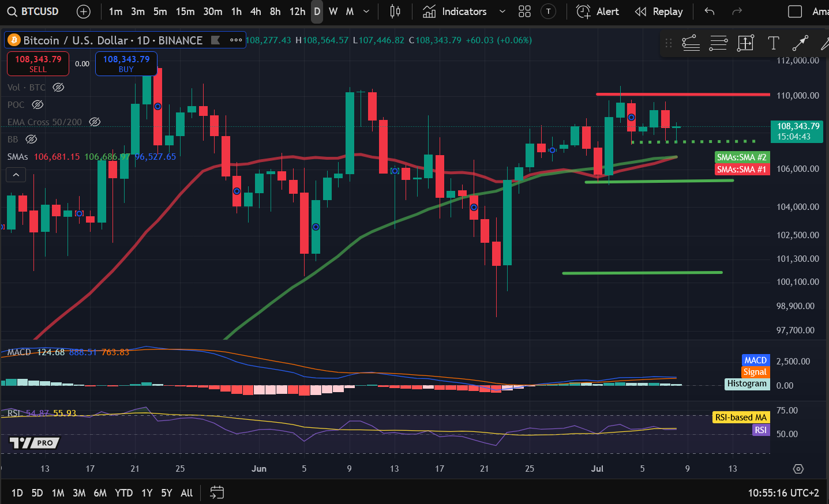Undo last chart action
Screen dimensions: 829x504
[x=710, y=12]
